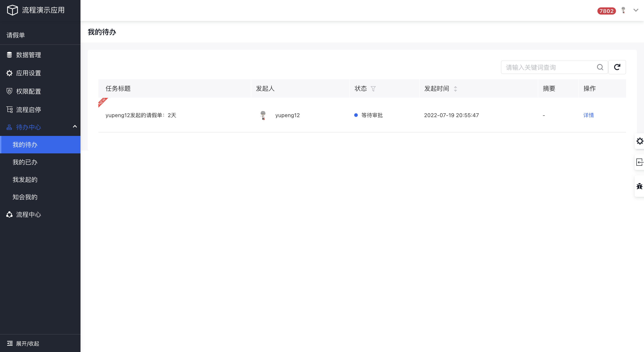
Task: Sort by 发起时间 arrows
Action: click(455, 89)
